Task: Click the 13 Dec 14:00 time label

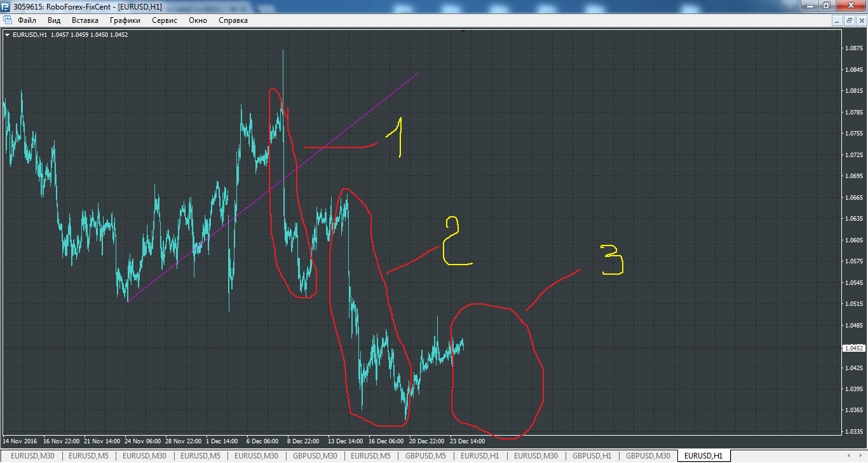Action: [345, 441]
